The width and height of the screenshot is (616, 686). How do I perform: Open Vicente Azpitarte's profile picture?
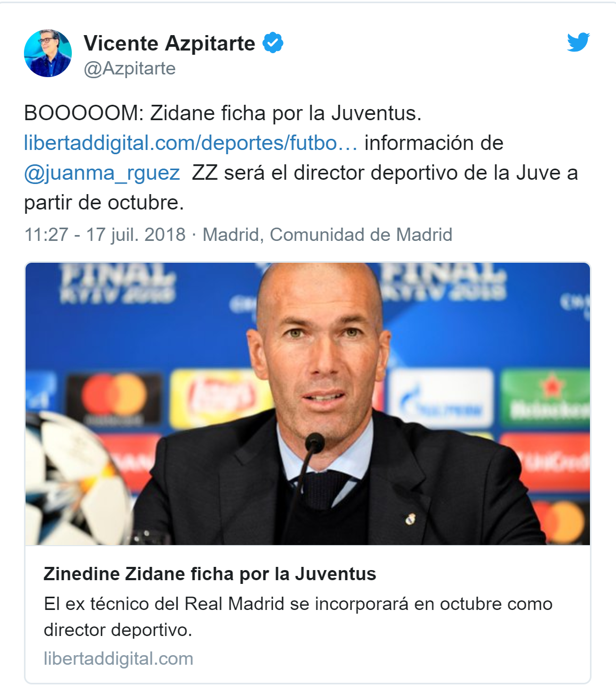48,53
